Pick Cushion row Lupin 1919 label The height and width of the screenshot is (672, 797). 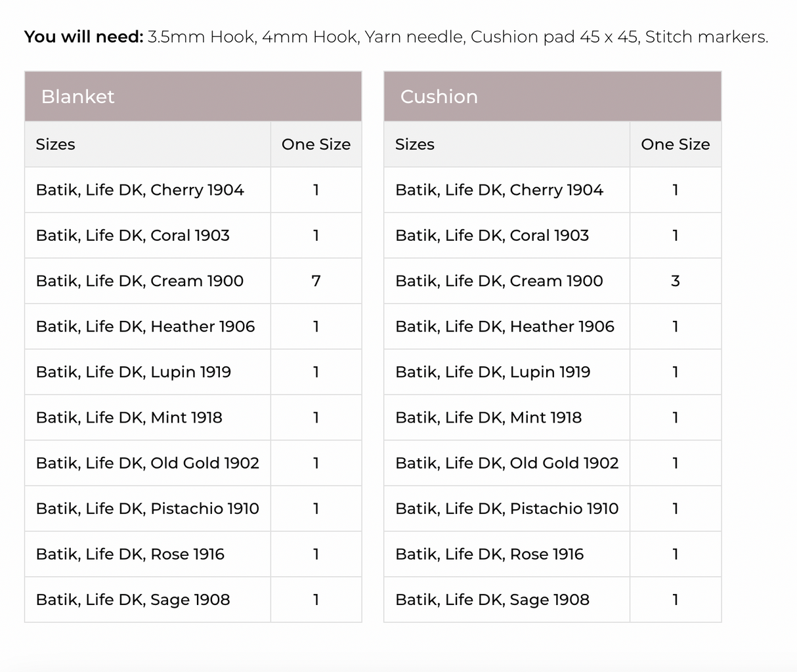pos(492,372)
